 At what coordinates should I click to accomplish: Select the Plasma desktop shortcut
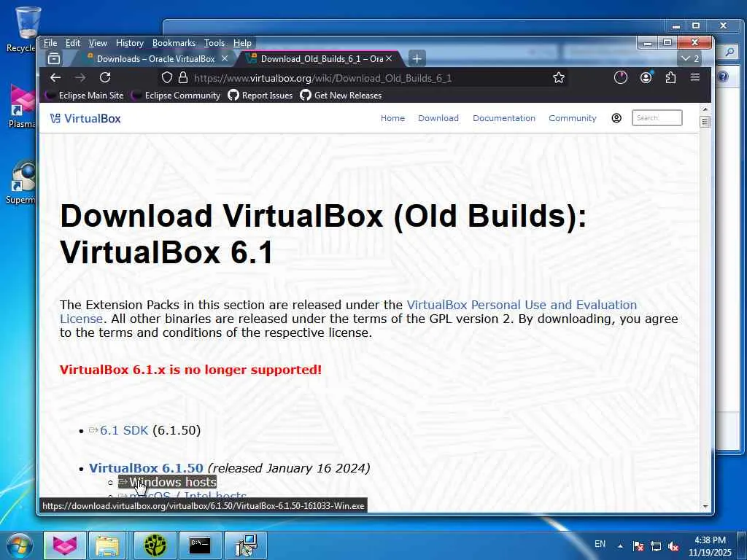pos(22,106)
